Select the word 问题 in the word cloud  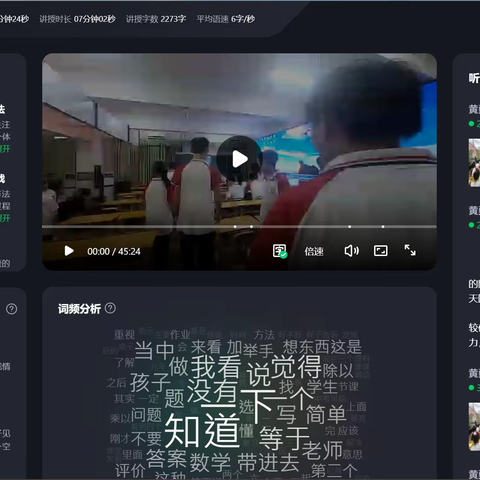pos(146,415)
